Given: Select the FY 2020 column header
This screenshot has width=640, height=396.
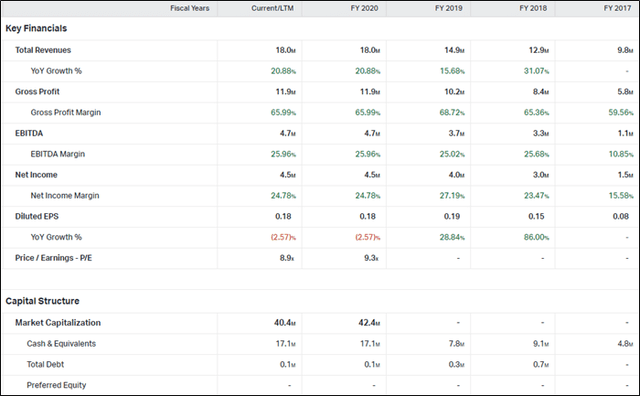Looking at the screenshot, I should coord(364,8).
